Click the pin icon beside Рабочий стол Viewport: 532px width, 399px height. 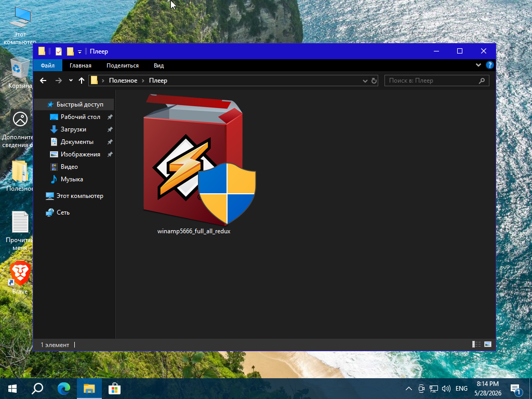[x=110, y=117]
